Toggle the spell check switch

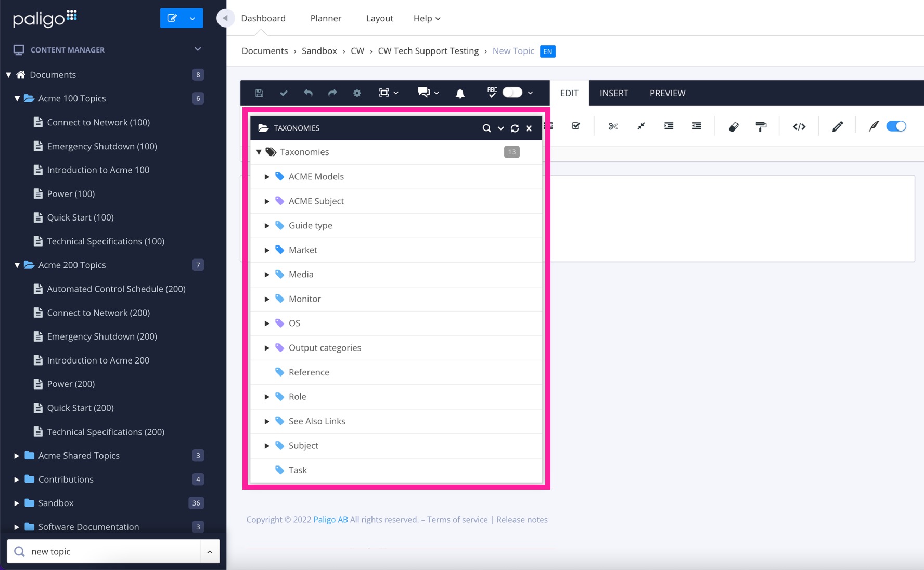tap(512, 92)
